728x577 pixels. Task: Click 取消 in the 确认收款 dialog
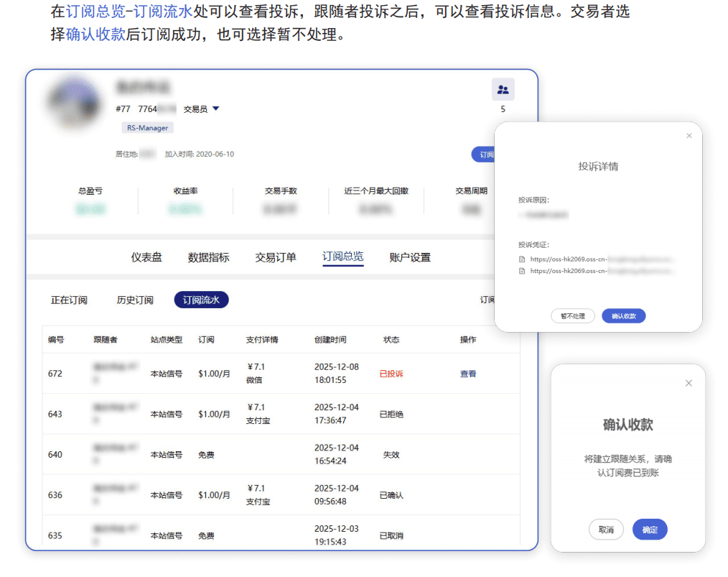coord(606,530)
